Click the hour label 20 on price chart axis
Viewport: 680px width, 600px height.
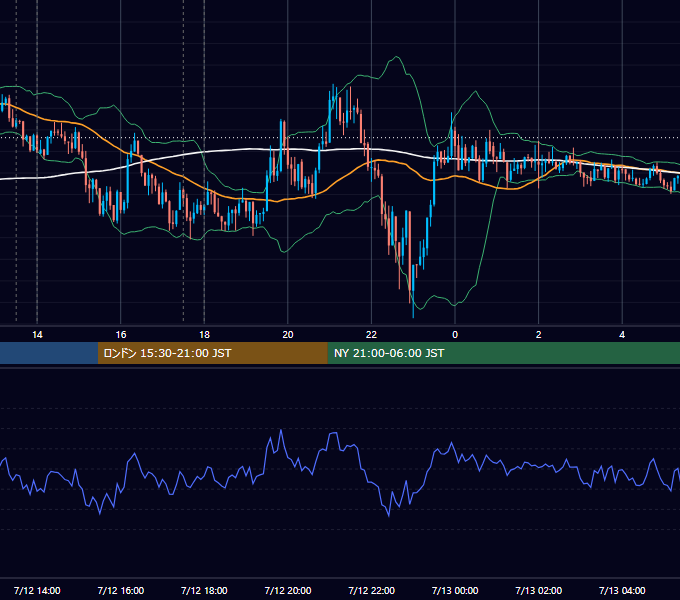(x=288, y=335)
